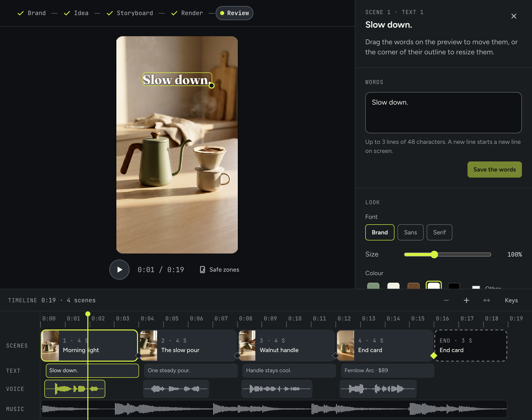The image size is (532, 420).
Task: Select the Review step
Action: pyautogui.click(x=234, y=13)
